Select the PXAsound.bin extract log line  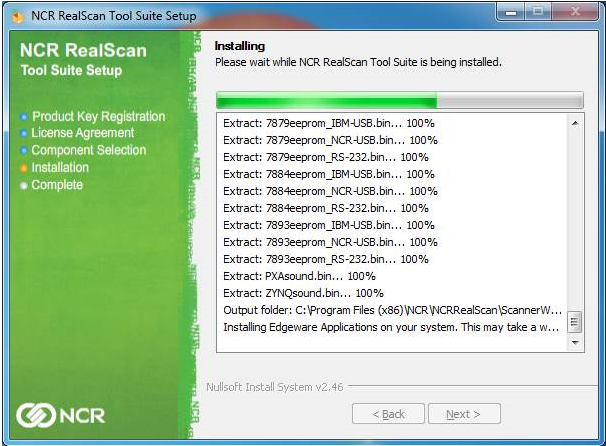pos(299,276)
